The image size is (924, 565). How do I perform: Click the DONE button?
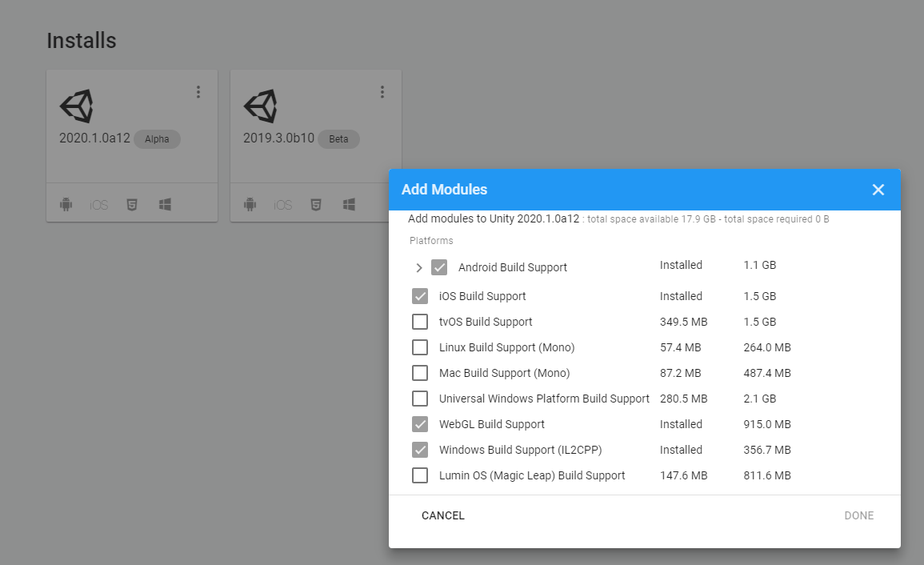coord(859,515)
